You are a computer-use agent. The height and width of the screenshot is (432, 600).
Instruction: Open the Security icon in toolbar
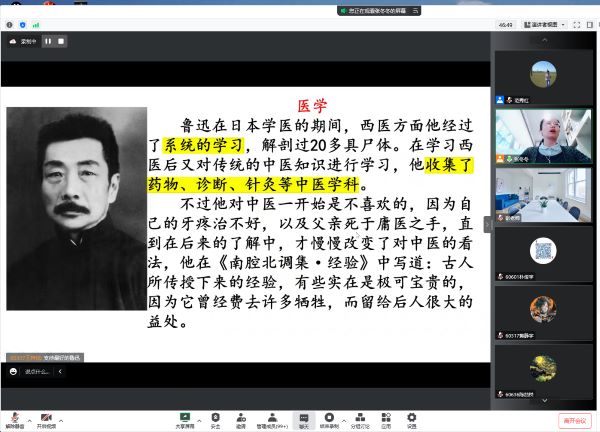click(x=215, y=418)
